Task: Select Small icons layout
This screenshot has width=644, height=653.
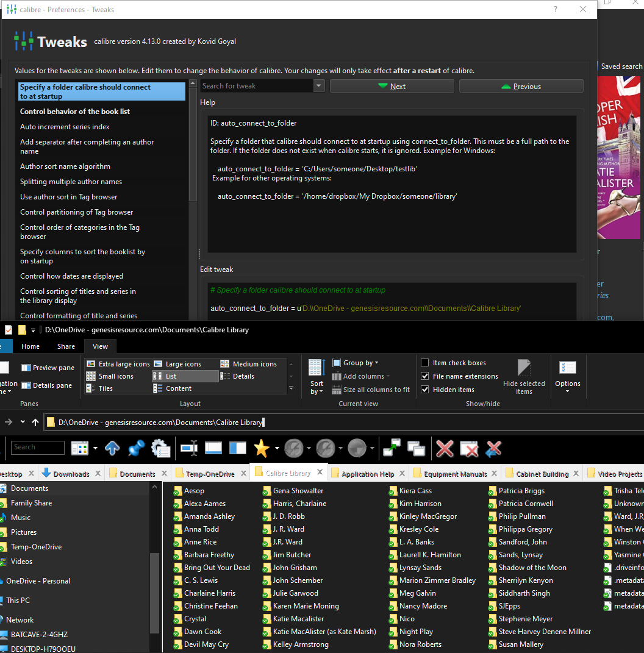Action: pos(110,376)
